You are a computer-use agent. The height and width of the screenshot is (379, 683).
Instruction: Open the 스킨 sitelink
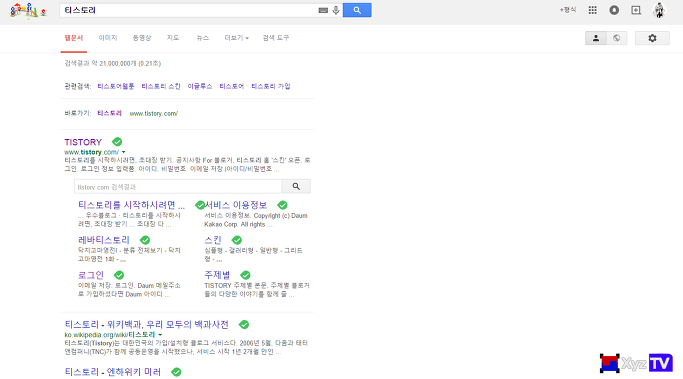(x=213, y=240)
